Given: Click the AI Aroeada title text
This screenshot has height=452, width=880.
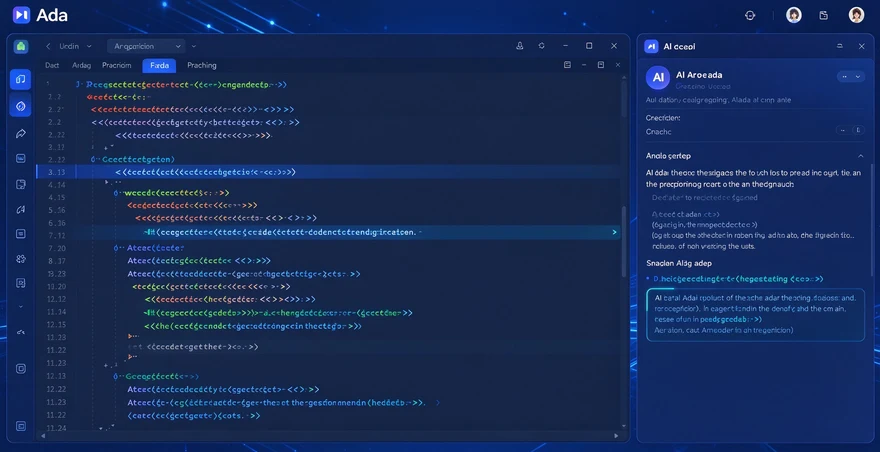Looking at the screenshot, I should coord(699,75).
